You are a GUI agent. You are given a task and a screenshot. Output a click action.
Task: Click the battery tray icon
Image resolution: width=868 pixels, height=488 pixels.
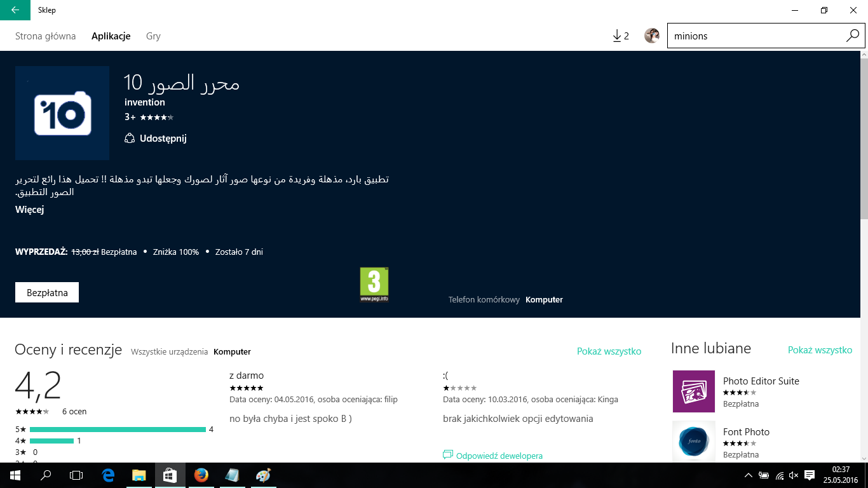coord(764,475)
